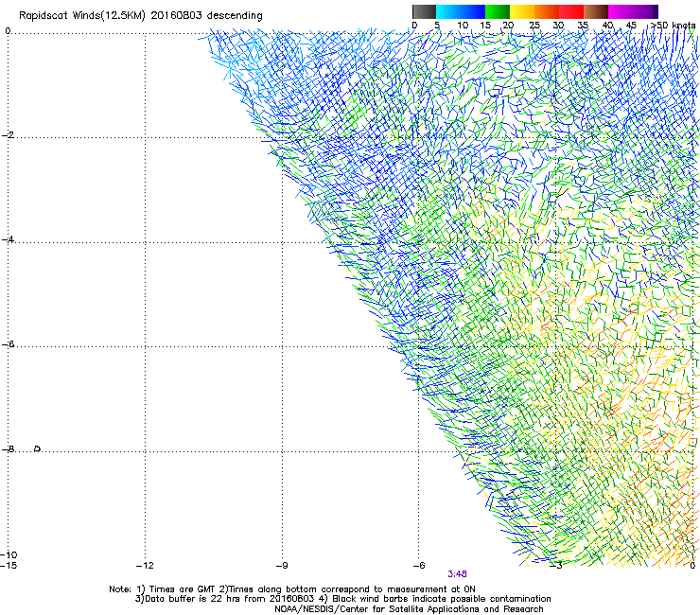Click the Rapidscat Winds title text

click(141, 16)
